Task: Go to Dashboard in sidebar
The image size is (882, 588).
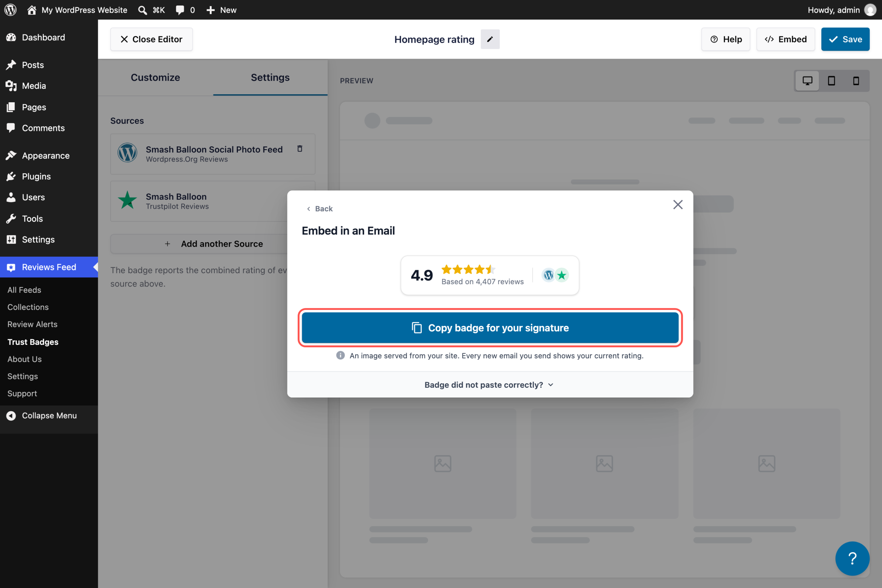Action: click(x=49, y=38)
